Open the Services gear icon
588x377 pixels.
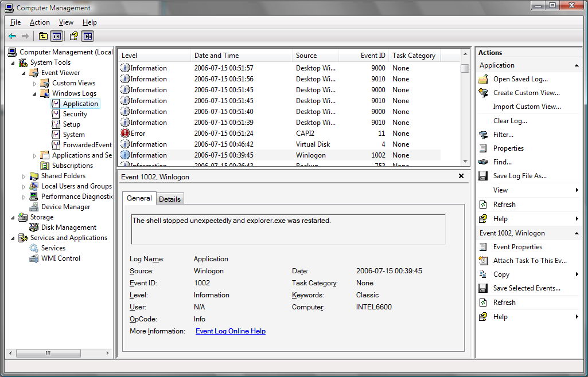(34, 248)
